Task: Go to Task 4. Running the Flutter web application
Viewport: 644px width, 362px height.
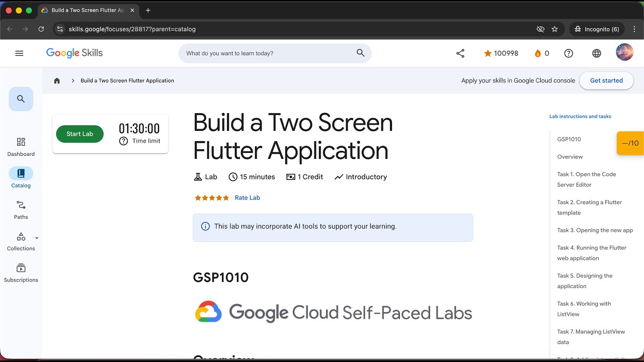Action: coord(592,253)
